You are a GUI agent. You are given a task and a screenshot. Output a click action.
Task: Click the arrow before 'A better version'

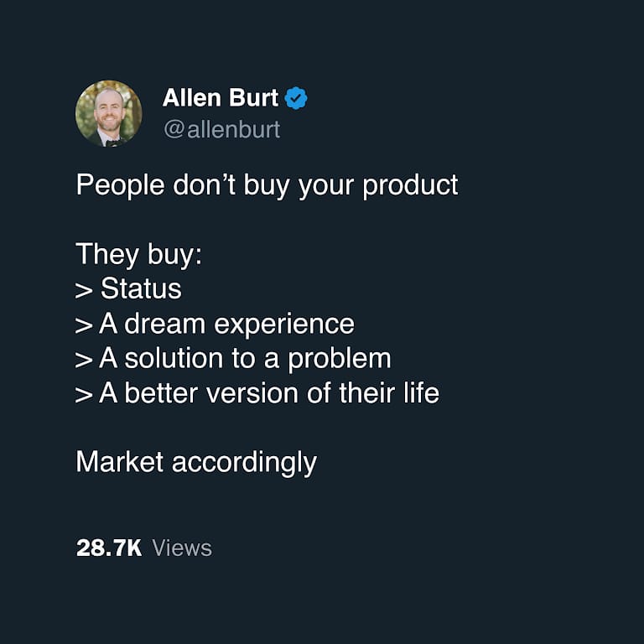[x=84, y=395]
